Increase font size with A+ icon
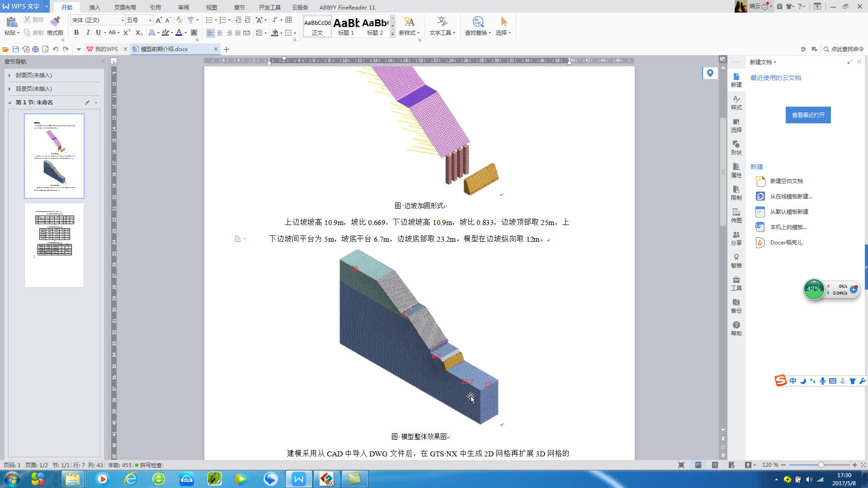Viewport: 868px width, 488px height. pos(159,20)
